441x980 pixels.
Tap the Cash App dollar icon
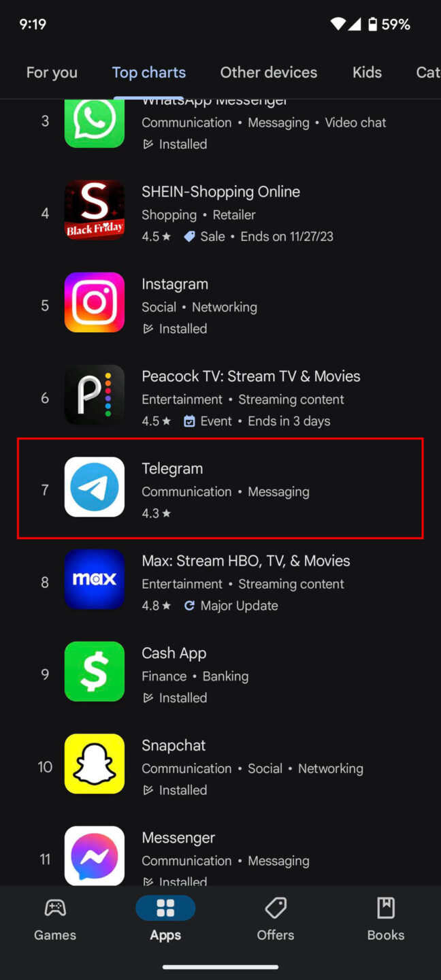click(x=95, y=671)
